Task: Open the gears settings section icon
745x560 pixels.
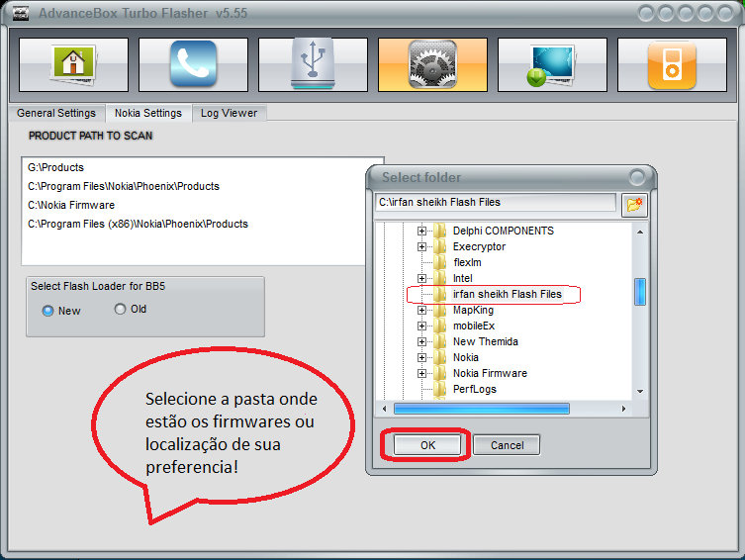Action: (432, 64)
